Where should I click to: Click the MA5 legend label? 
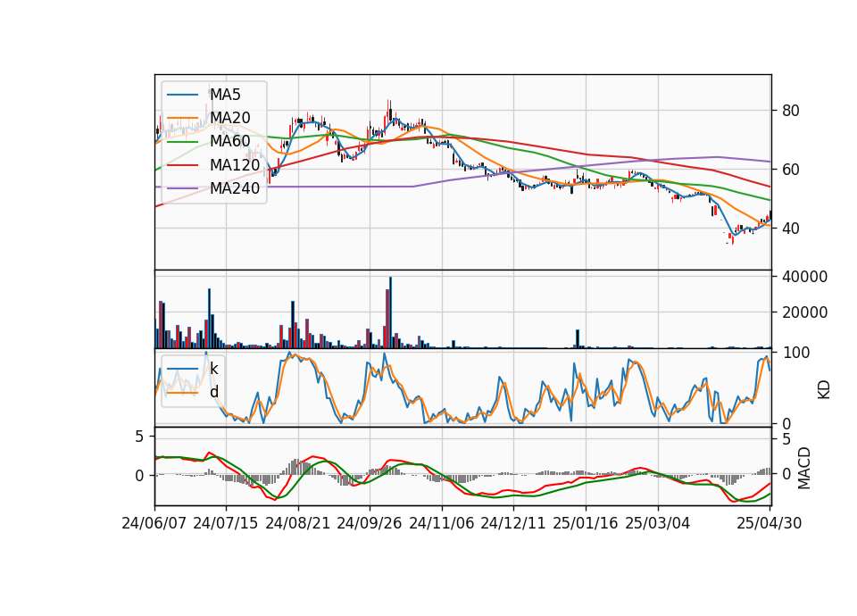click(225, 95)
